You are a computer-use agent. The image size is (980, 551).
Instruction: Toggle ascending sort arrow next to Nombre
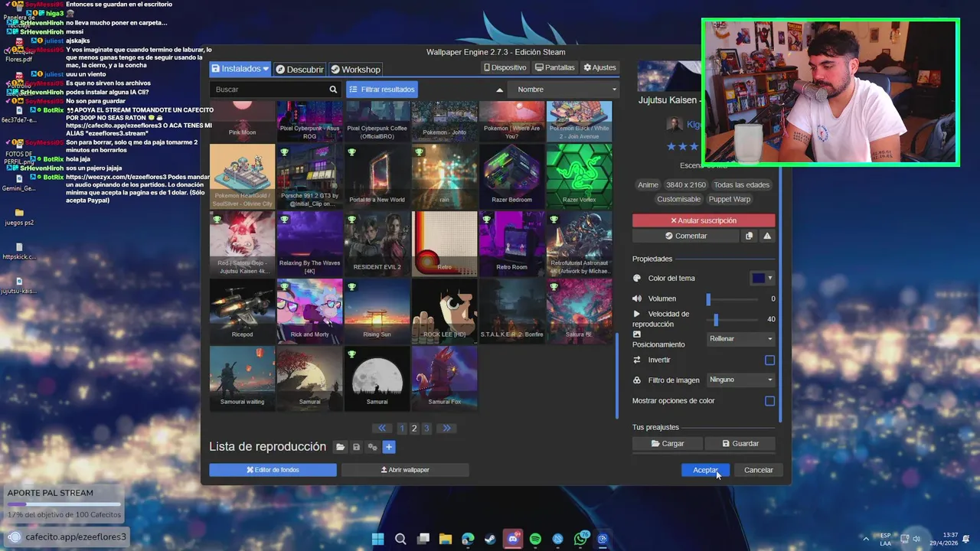click(x=499, y=90)
